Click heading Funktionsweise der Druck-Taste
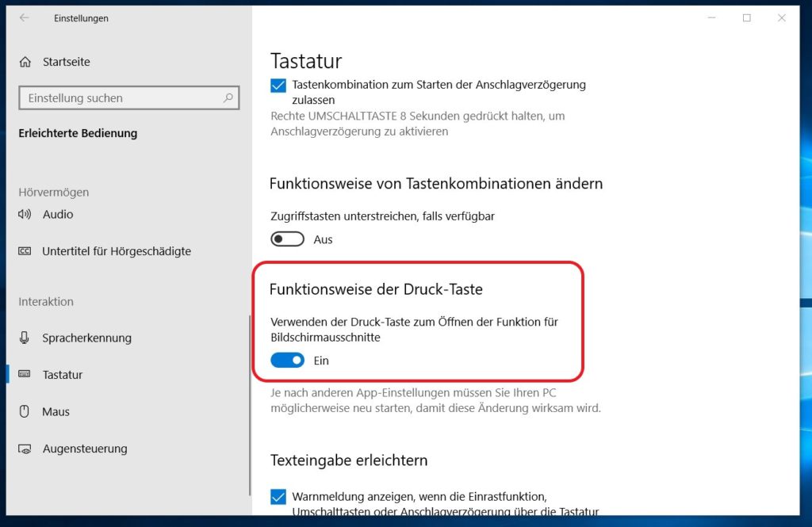 (376, 289)
